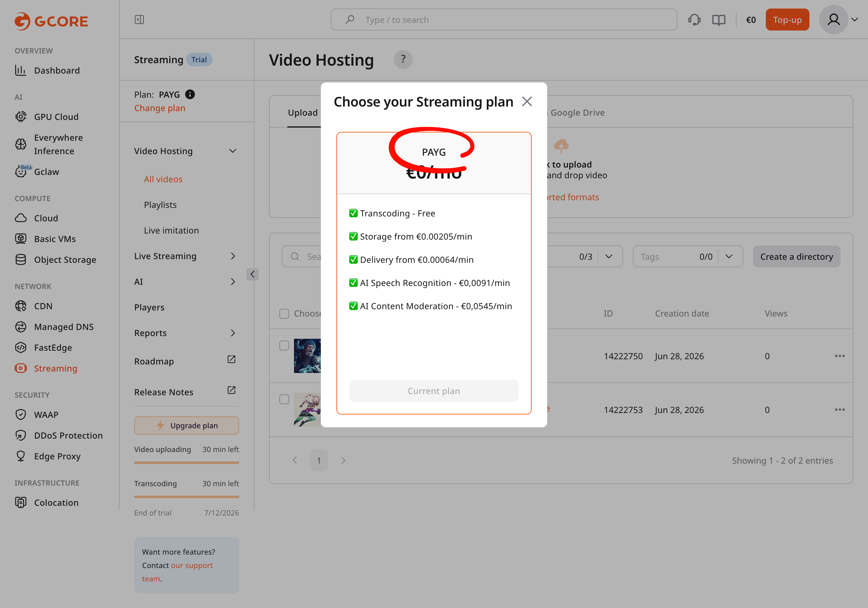Click the Upgrade plan button
The image size is (868, 608).
[x=186, y=426]
